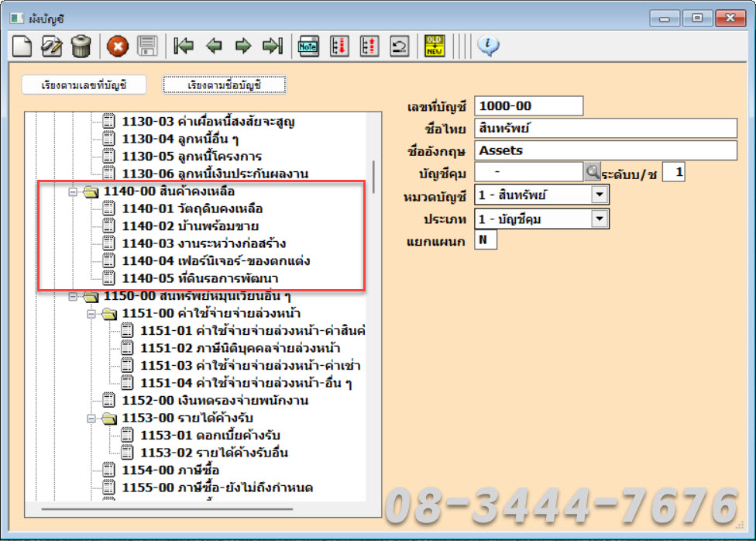Select tree row 1151-01
This screenshot has height=541, width=756.
(x=253, y=331)
